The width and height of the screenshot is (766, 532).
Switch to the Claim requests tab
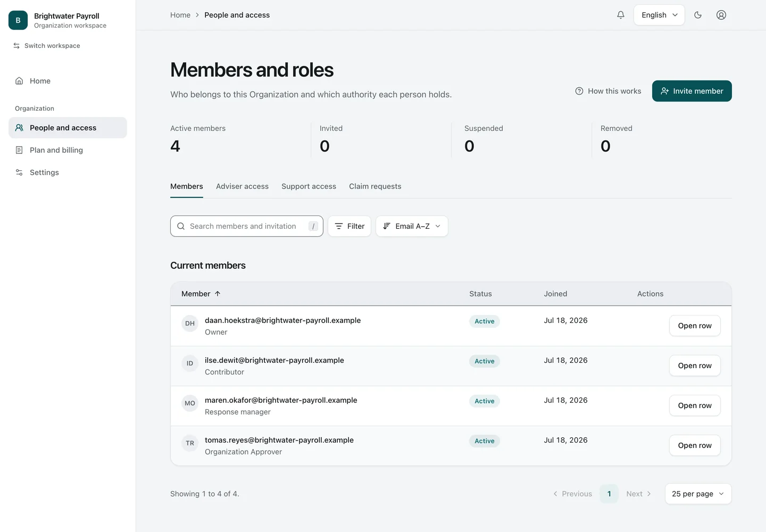tap(375, 186)
